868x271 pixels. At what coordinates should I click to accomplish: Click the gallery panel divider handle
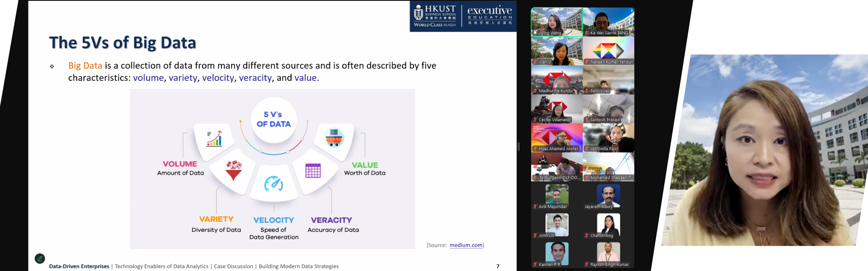[519, 146]
